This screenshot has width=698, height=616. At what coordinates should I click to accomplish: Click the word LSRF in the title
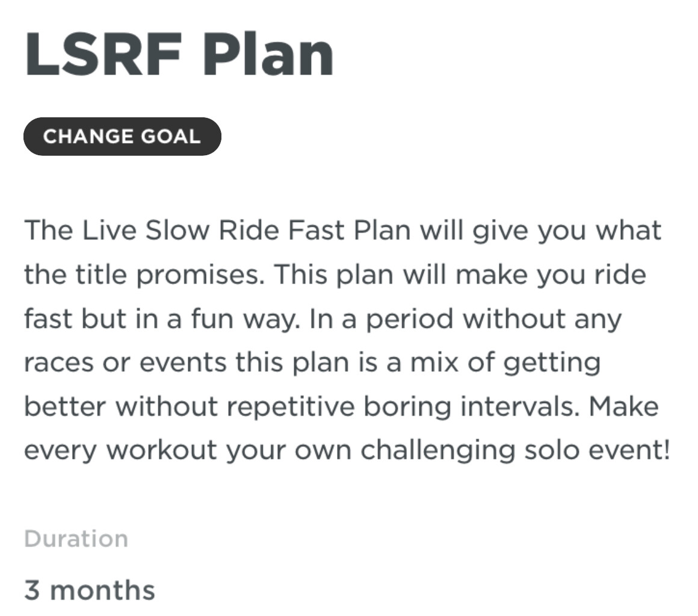pyautogui.click(x=103, y=55)
